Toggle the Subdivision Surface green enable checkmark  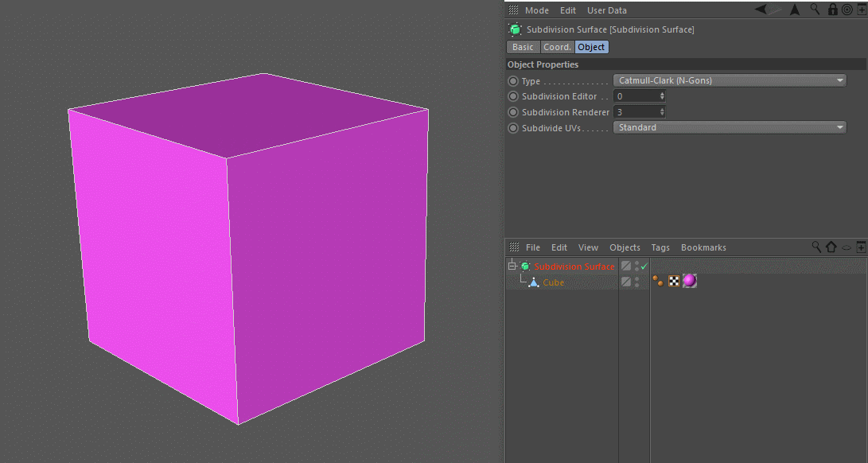644,266
